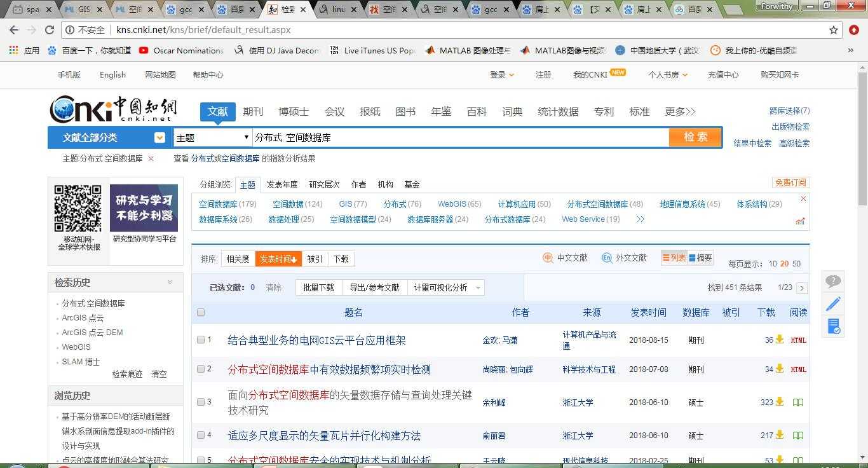Switch to the 期刊 database tab
The height and width of the screenshot is (468, 868).
(253, 111)
